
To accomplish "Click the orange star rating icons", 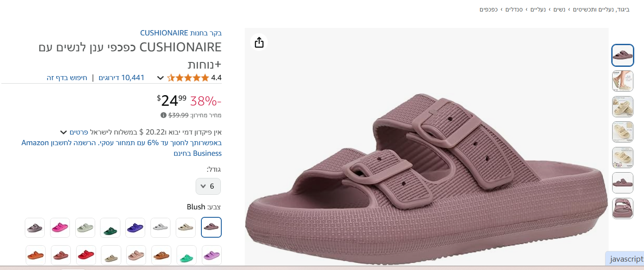I will (x=188, y=78).
